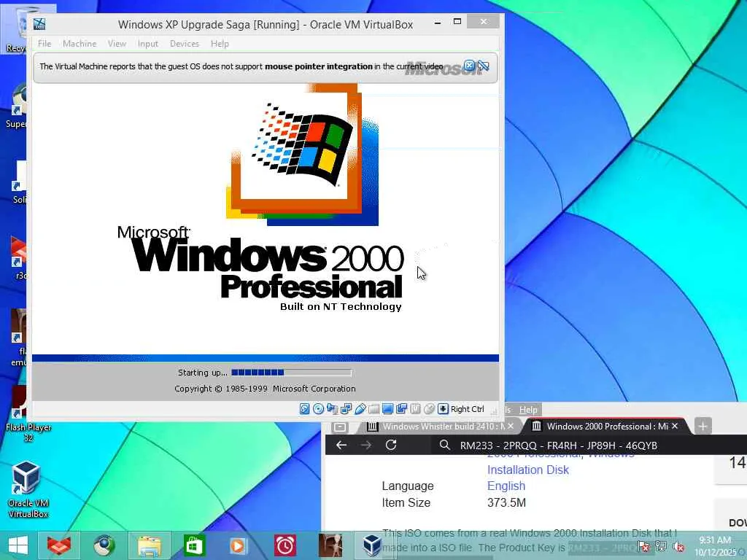Open the VirtualBox Help menu

point(220,43)
